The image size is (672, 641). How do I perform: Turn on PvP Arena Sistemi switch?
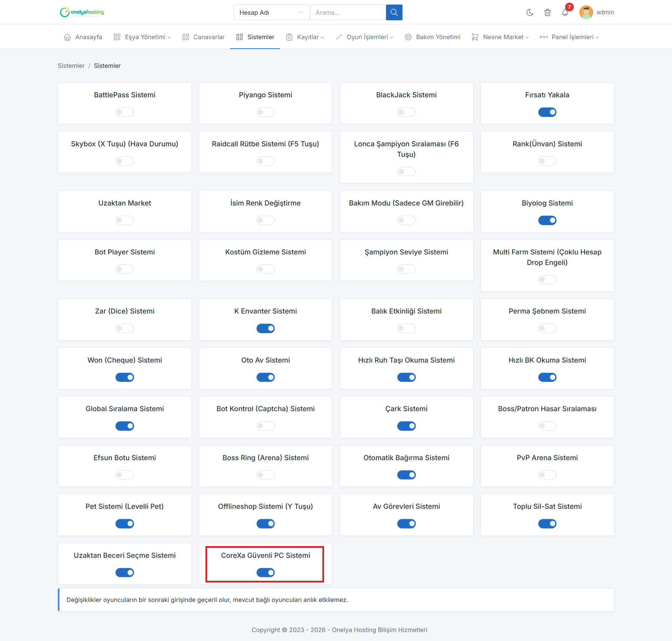(547, 475)
